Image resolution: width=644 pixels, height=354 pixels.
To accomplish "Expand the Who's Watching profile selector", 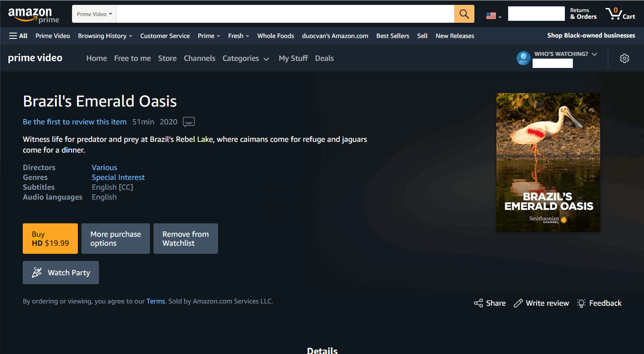I will click(566, 54).
